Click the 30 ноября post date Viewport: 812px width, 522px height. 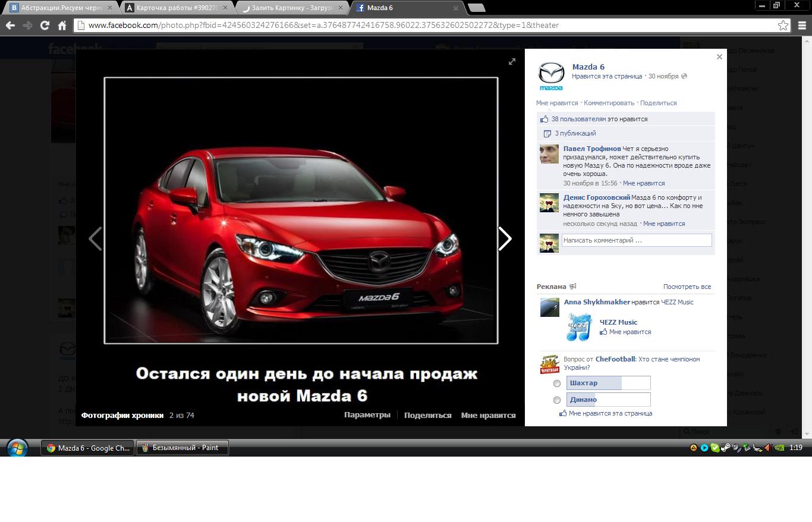point(663,76)
